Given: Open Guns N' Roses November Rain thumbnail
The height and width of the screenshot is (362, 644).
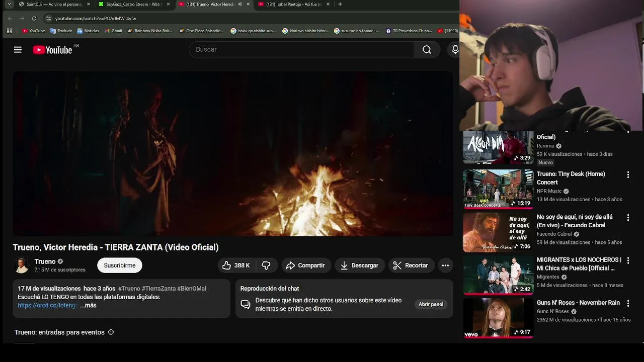Looking at the screenshot, I should point(498,318).
